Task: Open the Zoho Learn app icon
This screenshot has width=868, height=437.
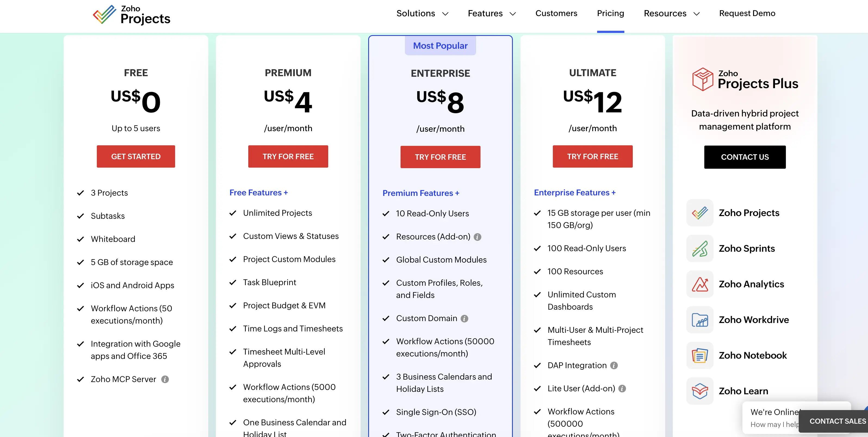Action: pyautogui.click(x=700, y=391)
